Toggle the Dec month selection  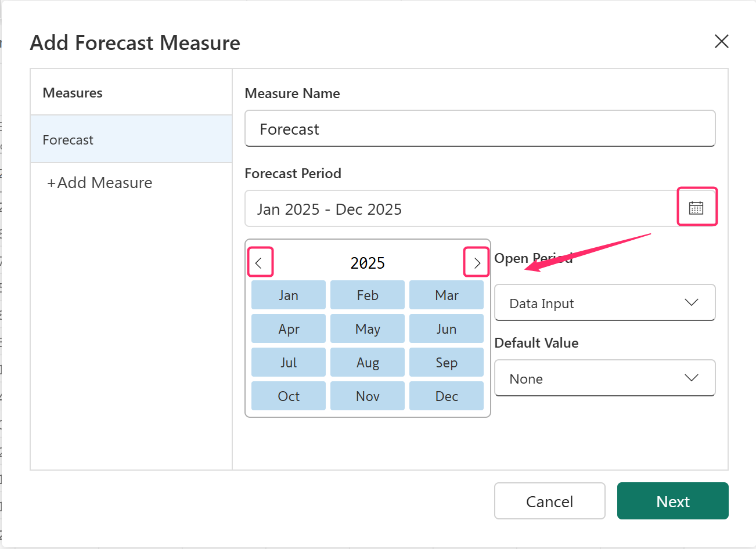(447, 396)
